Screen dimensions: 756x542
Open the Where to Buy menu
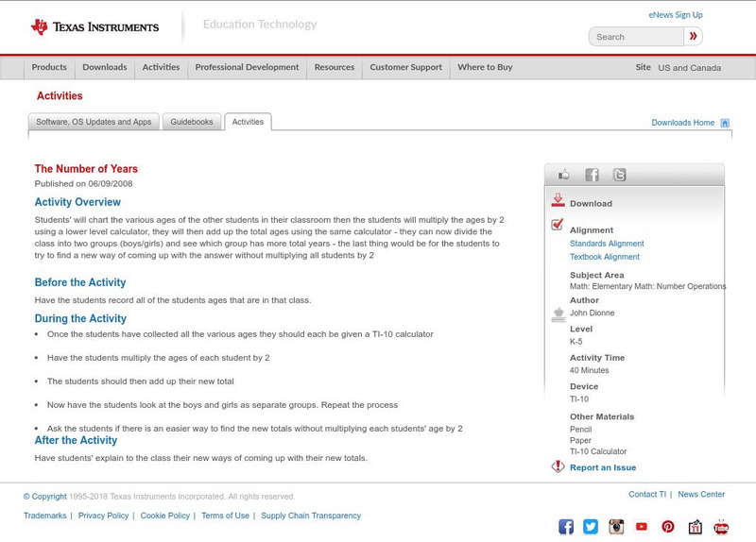point(485,67)
